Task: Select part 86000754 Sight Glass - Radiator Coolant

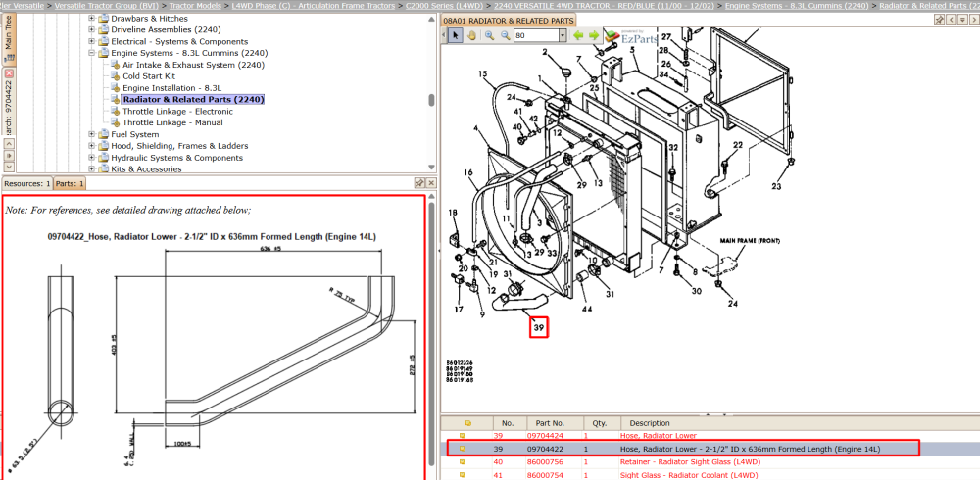Action: point(710,476)
